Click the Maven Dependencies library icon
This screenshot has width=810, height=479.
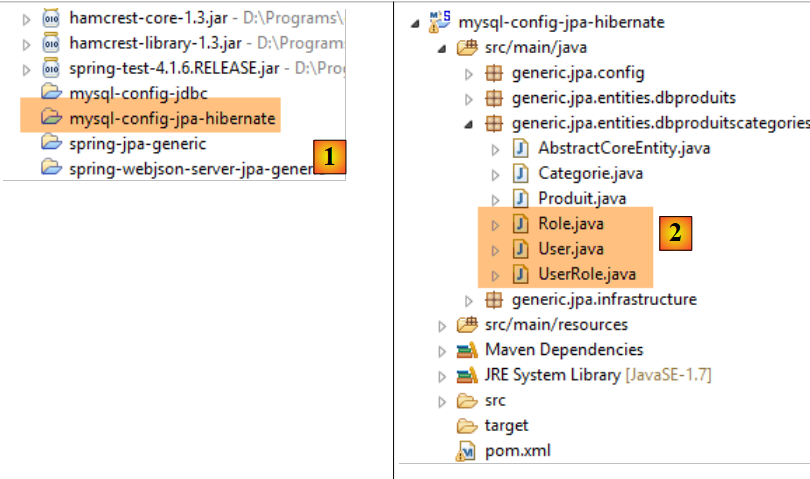pyautogui.click(x=467, y=350)
